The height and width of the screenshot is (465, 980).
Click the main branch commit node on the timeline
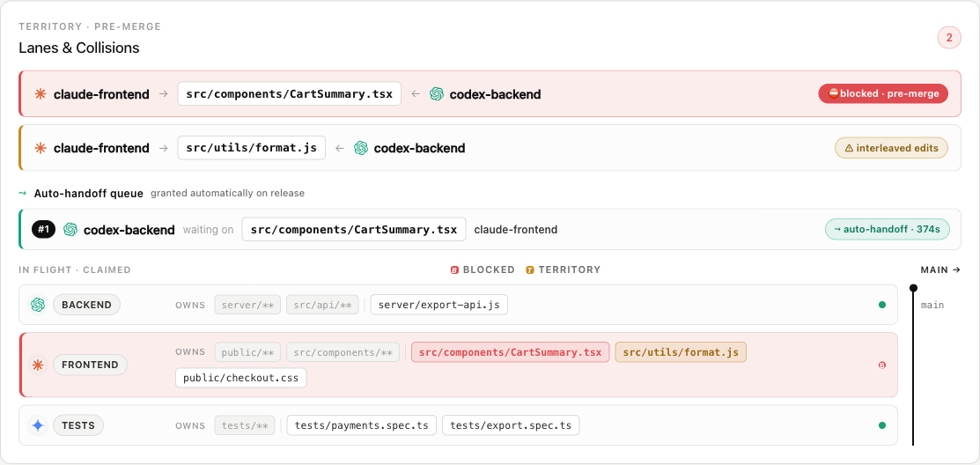[x=913, y=288]
